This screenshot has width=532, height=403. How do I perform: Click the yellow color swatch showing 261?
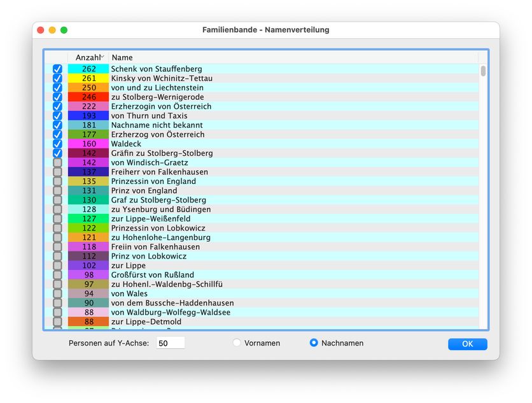tap(88, 78)
